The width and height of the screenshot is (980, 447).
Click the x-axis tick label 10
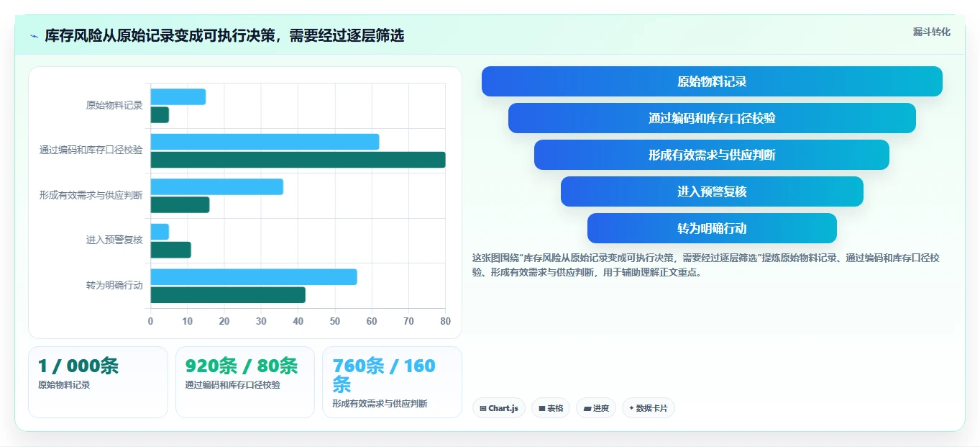pyautogui.click(x=188, y=322)
